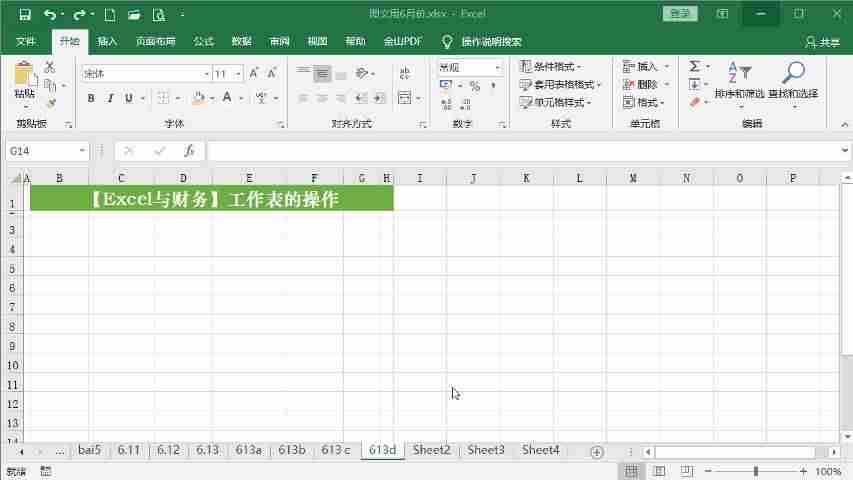Open Format as Table dropdown
Screen dimensions: 853x480
tap(560, 84)
